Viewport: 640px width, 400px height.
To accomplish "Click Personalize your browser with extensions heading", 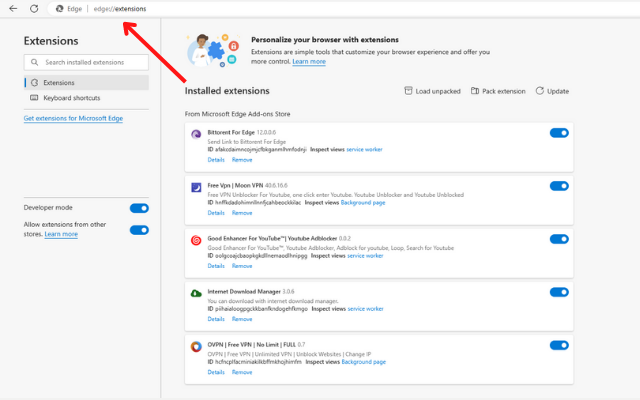I will point(325,40).
